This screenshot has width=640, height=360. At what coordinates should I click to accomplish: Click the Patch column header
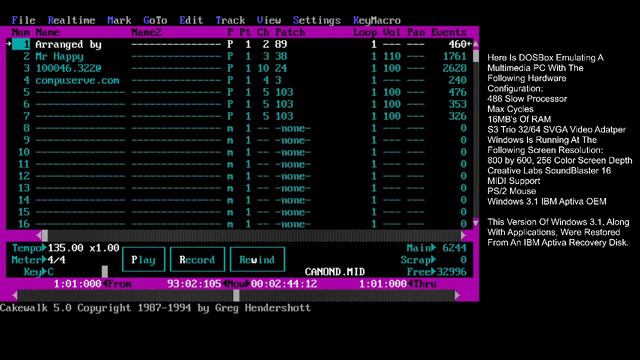[x=290, y=32]
